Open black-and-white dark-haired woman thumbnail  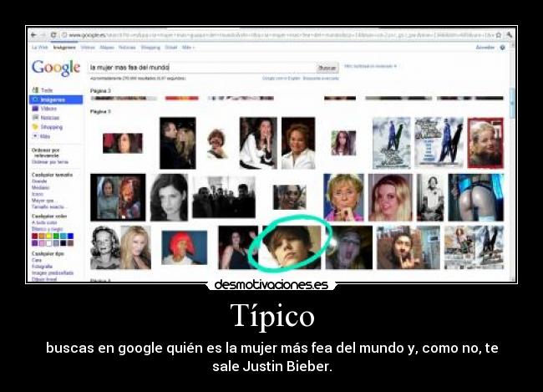(x=169, y=197)
